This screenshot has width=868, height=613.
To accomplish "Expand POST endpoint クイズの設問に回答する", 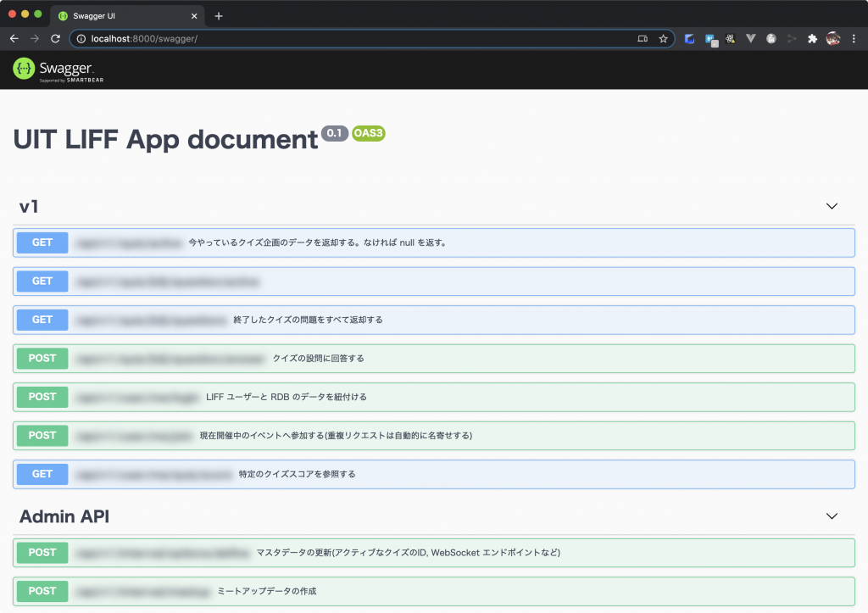I will pyautogui.click(x=434, y=359).
